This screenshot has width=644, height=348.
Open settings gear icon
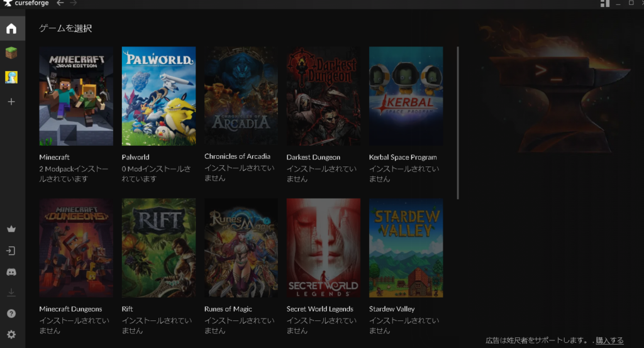11,334
